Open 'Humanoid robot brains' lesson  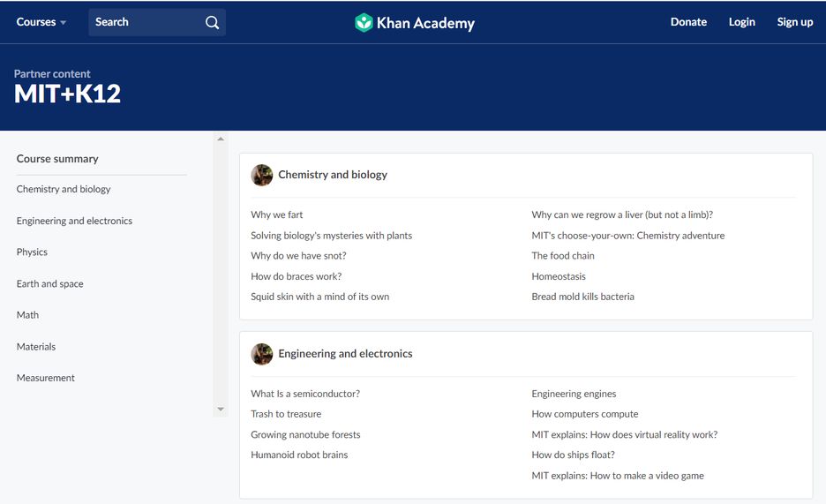[299, 455]
